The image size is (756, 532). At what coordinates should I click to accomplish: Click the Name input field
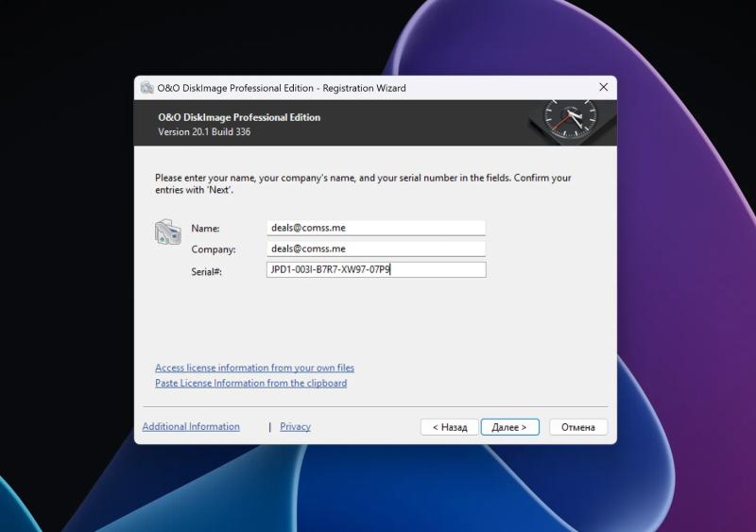375,228
